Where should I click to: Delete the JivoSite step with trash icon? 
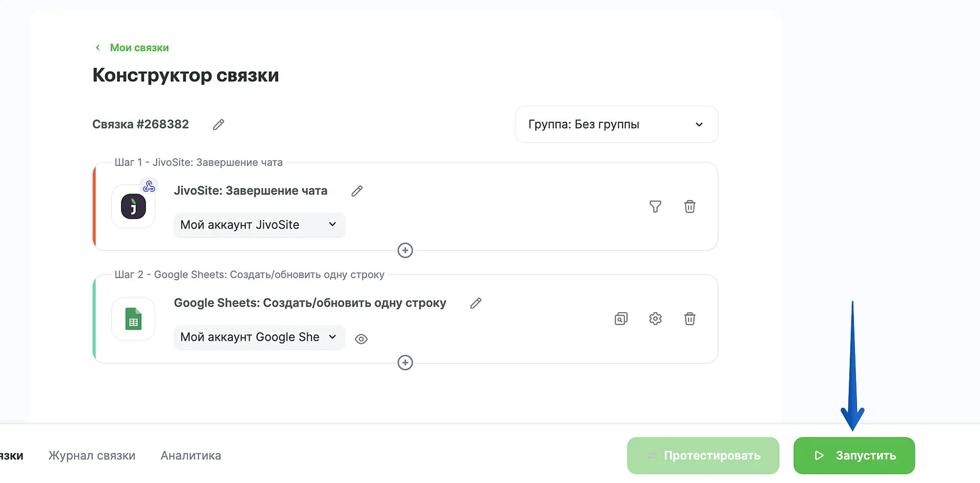[x=690, y=207]
